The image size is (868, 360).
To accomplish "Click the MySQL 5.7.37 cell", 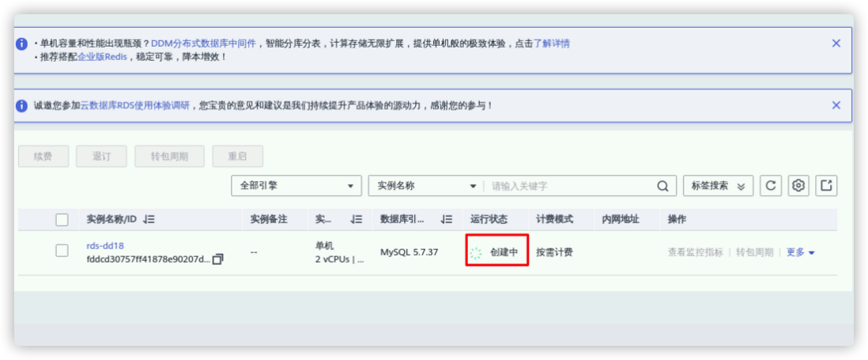I will click(x=409, y=252).
